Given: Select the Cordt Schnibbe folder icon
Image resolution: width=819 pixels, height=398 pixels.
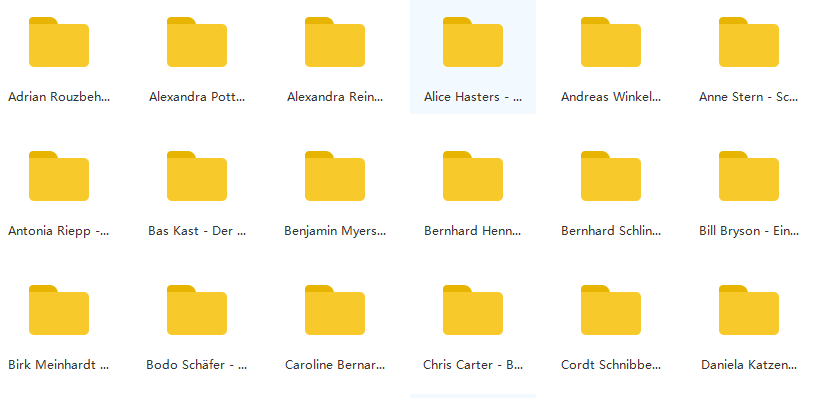Looking at the screenshot, I should (x=611, y=310).
